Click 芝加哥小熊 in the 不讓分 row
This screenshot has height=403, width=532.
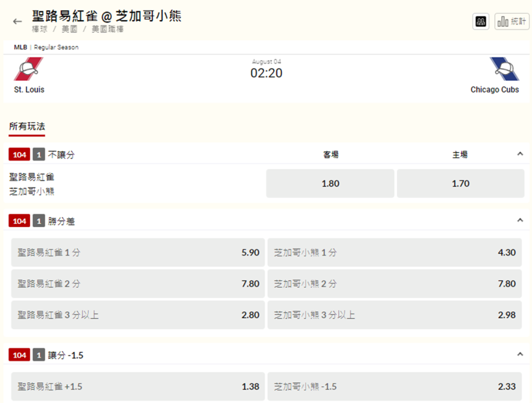32,191
